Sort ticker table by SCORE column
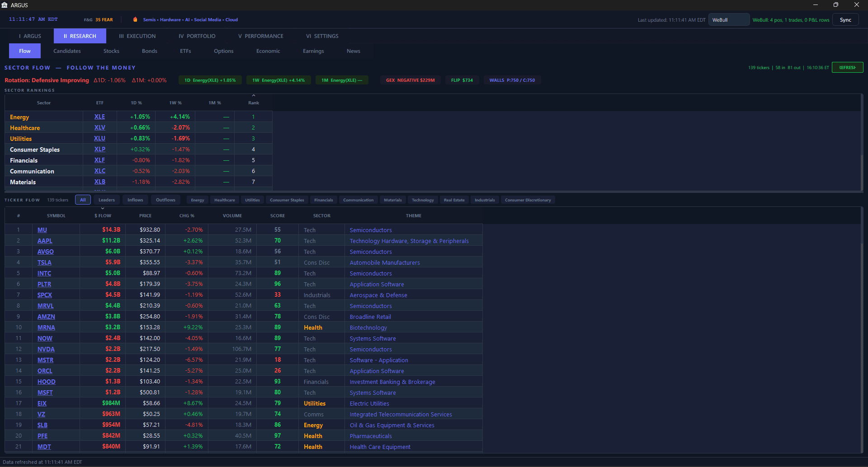This screenshot has height=467, width=868. (x=278, y=216)
